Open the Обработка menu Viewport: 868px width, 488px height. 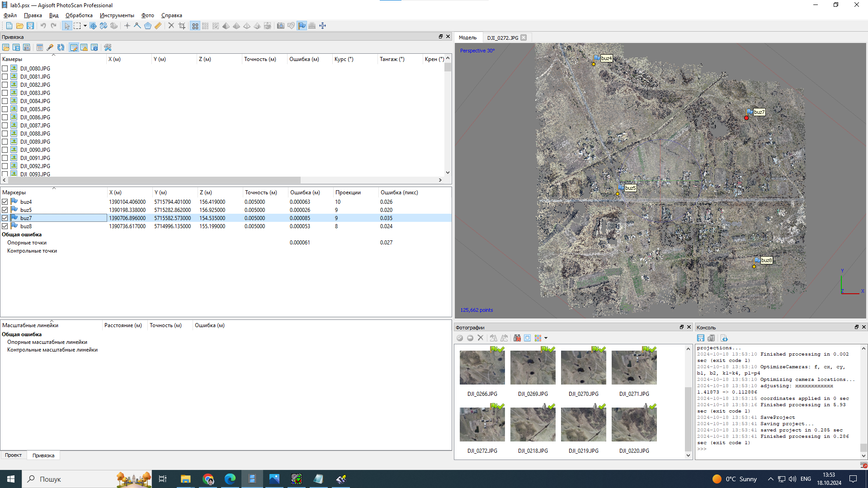coord(79,15)
